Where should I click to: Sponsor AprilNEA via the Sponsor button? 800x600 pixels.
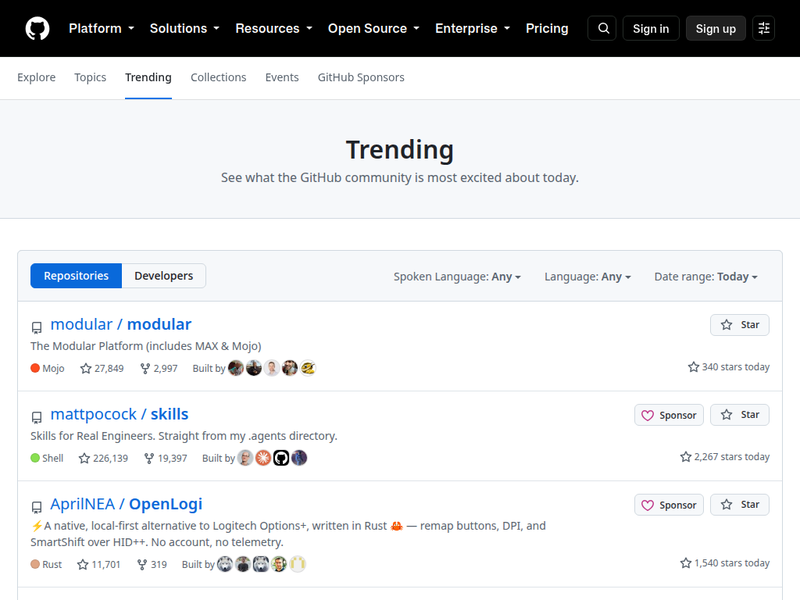669,505
